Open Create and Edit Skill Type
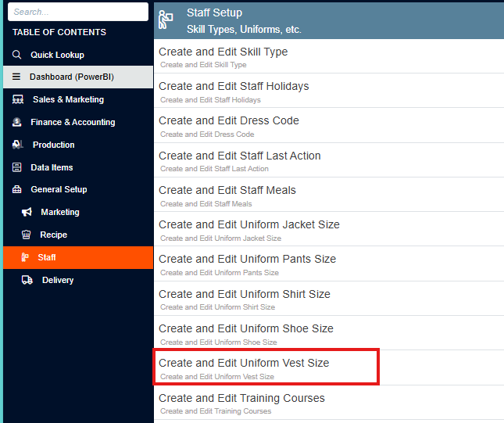 coord(329,56)
